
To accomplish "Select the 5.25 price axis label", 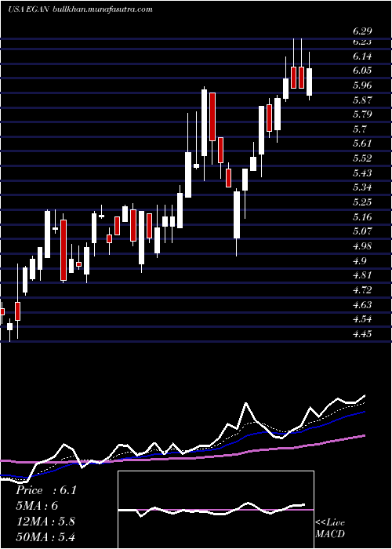I will click(362, 202).
